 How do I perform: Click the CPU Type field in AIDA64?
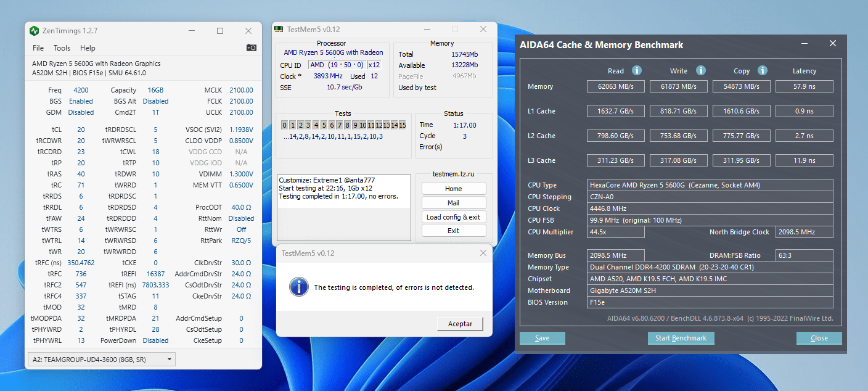coord(710,185)
